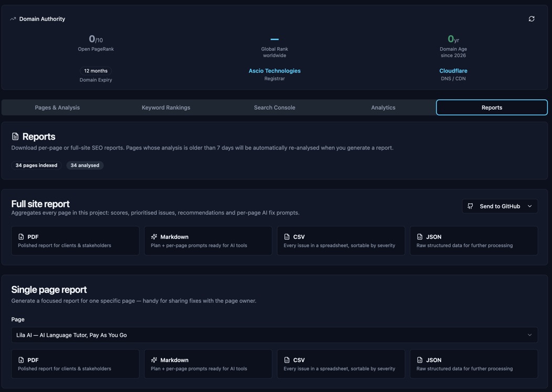552x392 pixels.
Task: Click the refresh Domain Authority icon
Action: 531,19
